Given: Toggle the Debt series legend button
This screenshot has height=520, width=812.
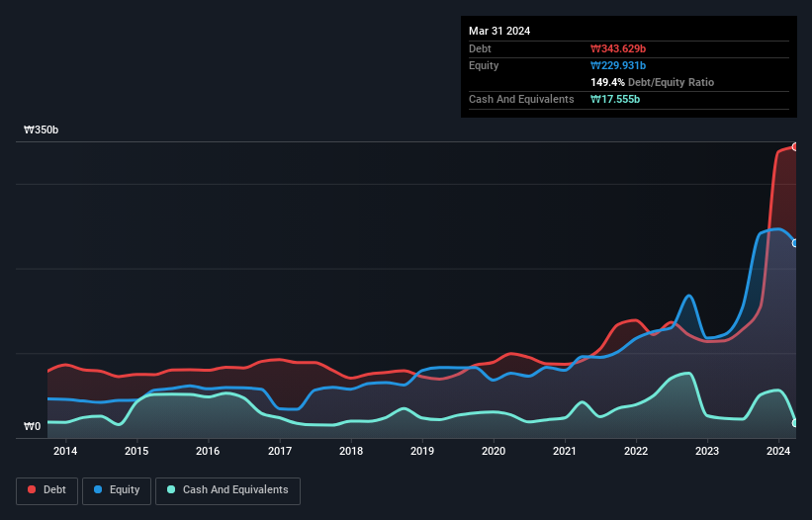Looking at the screenshot, I should [47, 490].
